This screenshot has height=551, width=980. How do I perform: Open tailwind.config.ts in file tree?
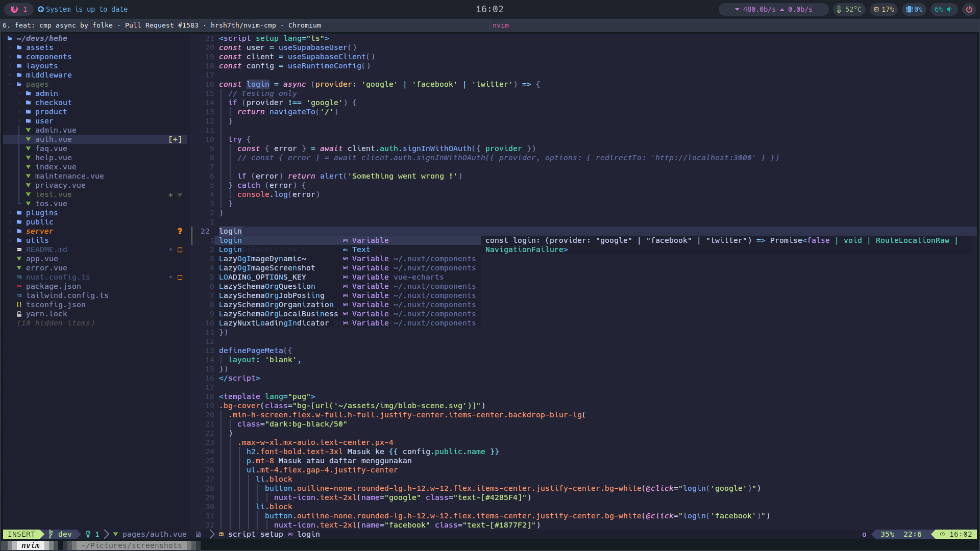(67, 296)
